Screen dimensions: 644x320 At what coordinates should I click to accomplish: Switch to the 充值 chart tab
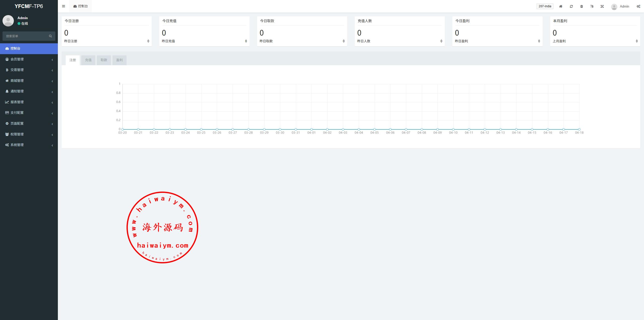(88, 60)
